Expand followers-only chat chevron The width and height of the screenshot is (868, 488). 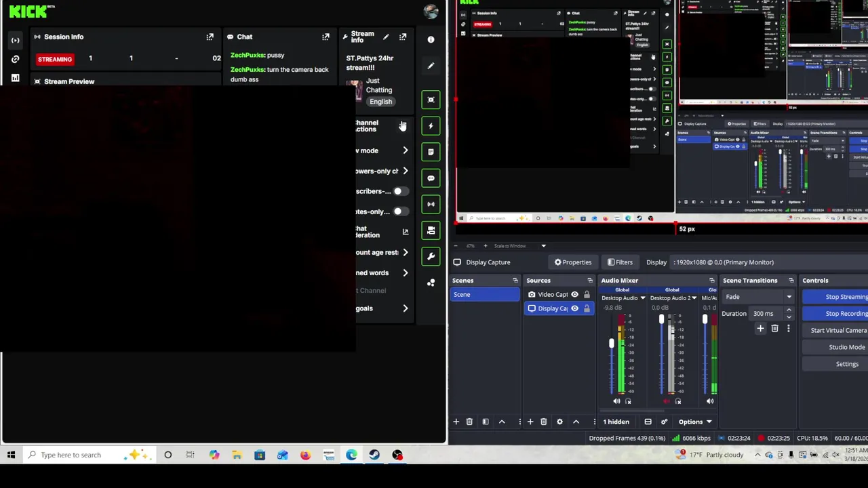(x=405, y=171)
